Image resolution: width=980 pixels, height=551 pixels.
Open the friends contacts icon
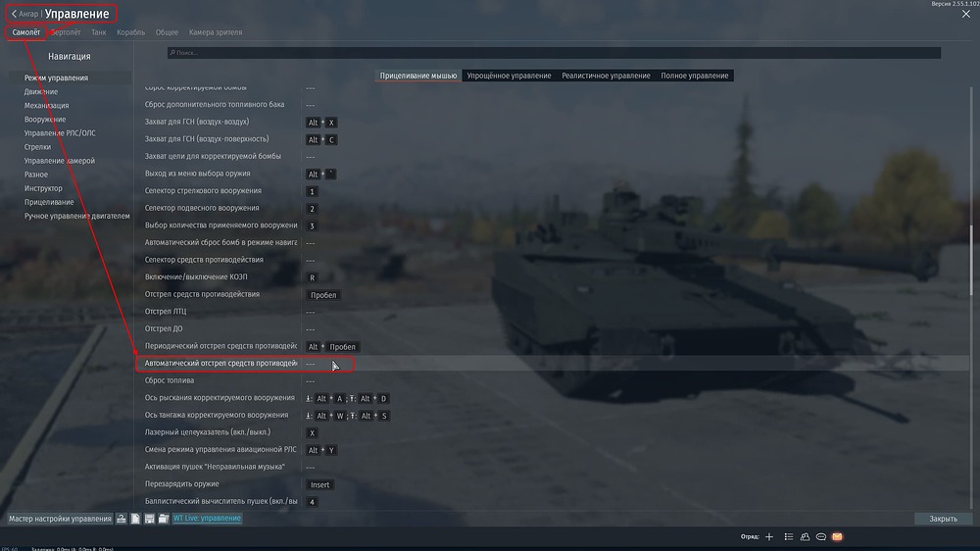(805, 536)
